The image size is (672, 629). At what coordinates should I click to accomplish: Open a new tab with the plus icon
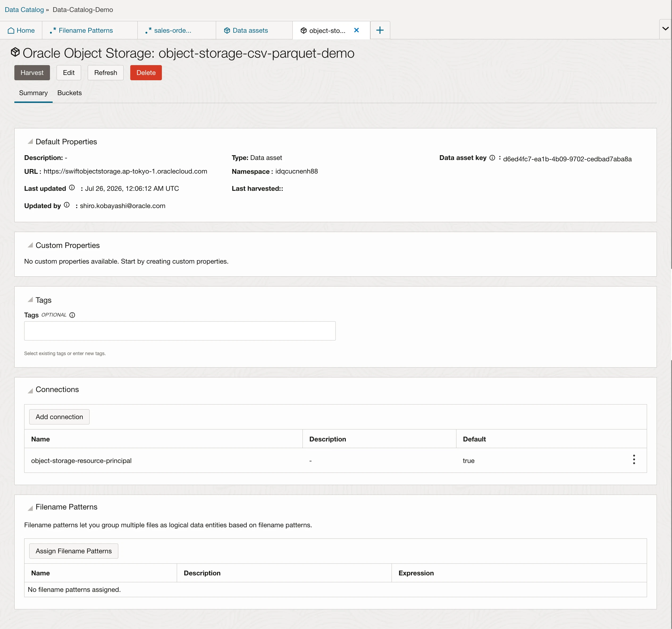point(380,30)
